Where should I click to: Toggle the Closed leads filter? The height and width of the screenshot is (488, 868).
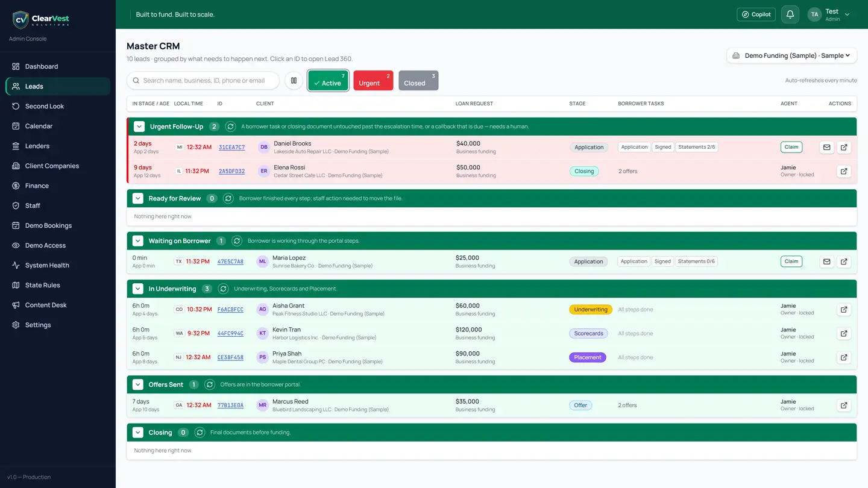pyautogui.click(x=418, y=80)
